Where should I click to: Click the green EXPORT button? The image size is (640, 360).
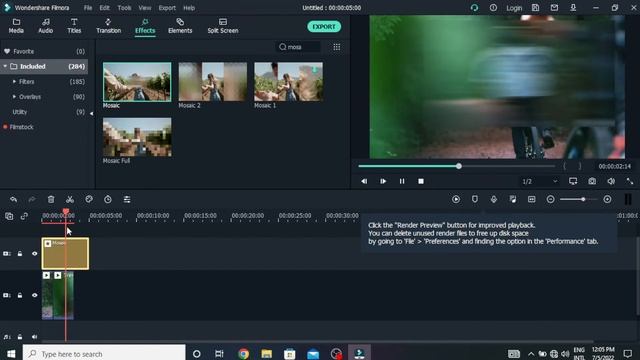[x=324, y=27]
